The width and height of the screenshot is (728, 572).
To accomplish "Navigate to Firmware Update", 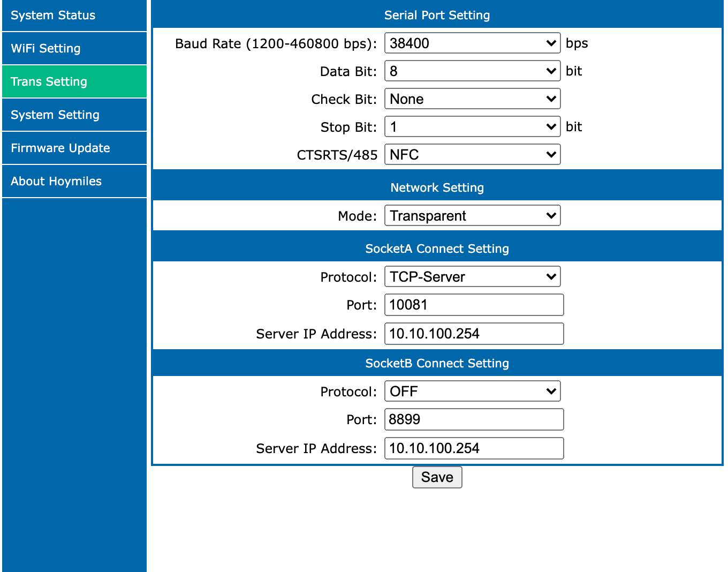I will [x=74, y=148].
